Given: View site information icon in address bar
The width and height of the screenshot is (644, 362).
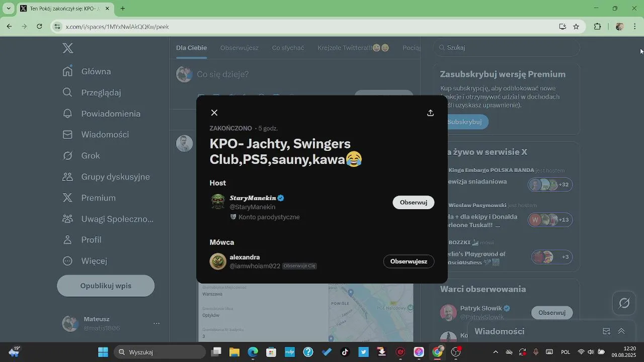Looking at the screenshot, I should (57, 27).
